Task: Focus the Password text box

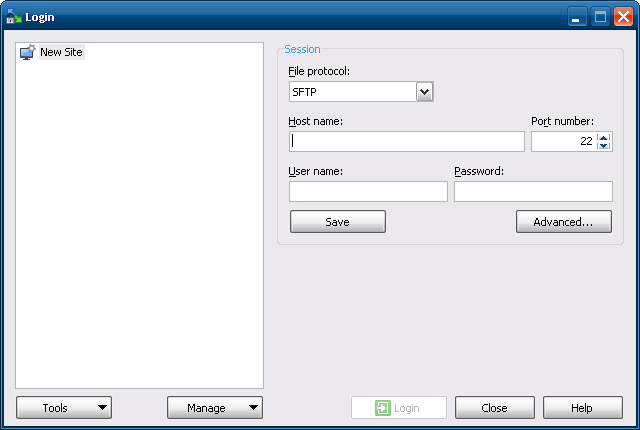Action: (533, 191)
